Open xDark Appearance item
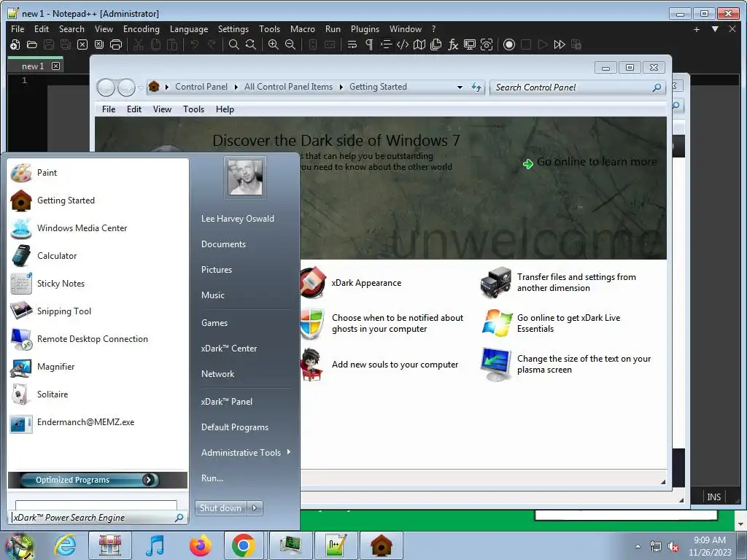Screen dimensions: 747x560 (x=366, y=283)
